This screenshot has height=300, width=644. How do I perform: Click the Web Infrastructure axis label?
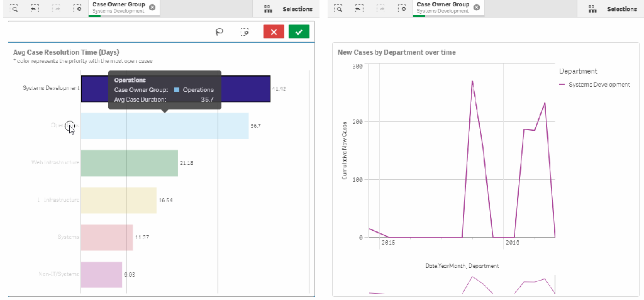pyautogui.click(x=55, y=163)
